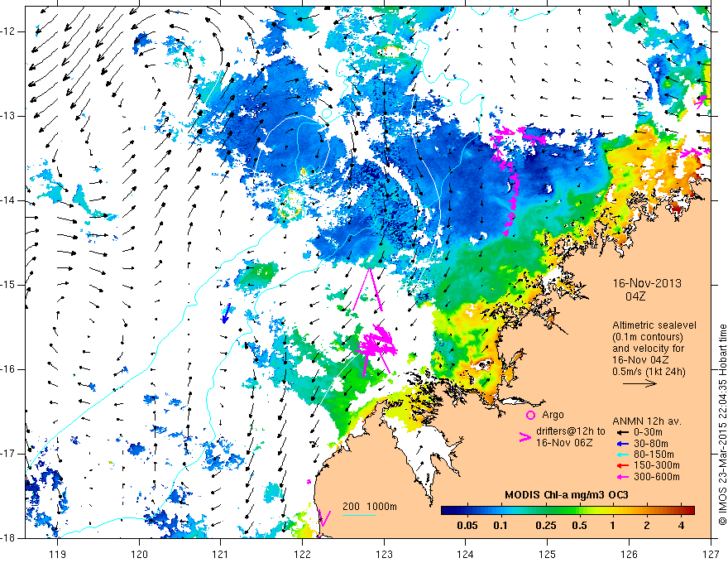The height and width of the screenshot is (563, 728).
Task: Select the '150-300m' depth label
Action: click(657, 465)
